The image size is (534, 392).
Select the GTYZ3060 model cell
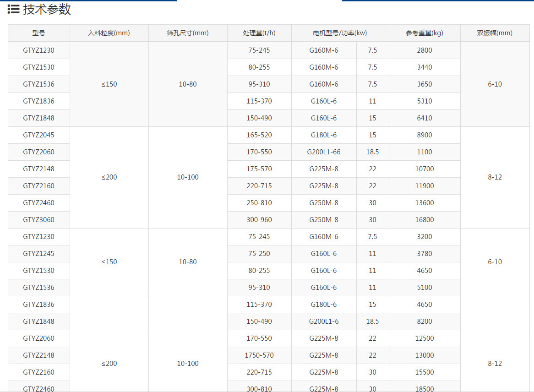pyautogui.click(x=39, y=220)
